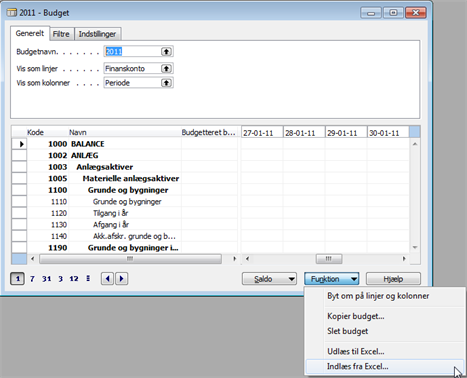Click left pane scroll left arrow

[x=32, y=259]
